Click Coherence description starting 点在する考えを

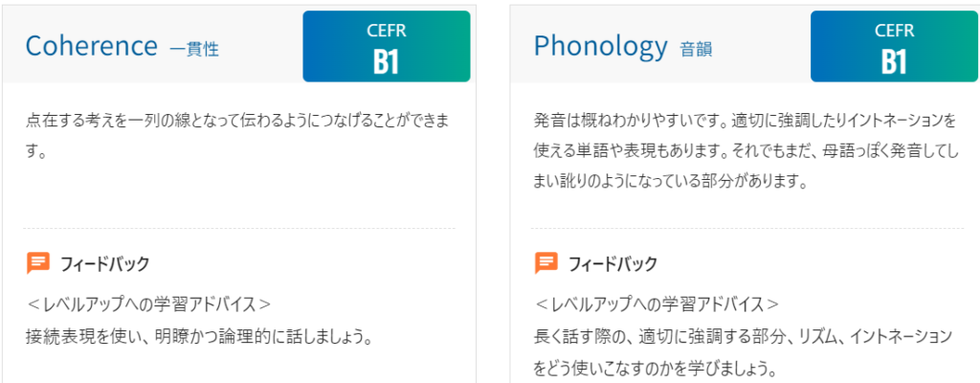(237, 135)
